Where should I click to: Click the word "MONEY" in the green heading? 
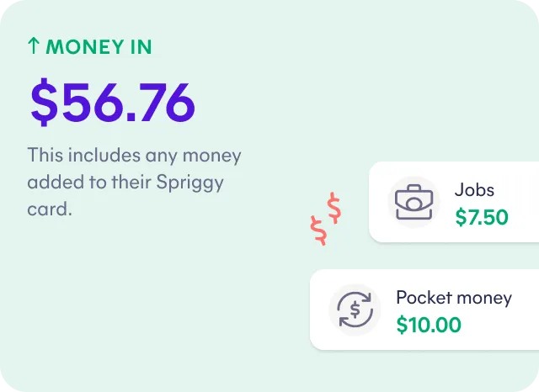pyautogui.click(x=83, y=47)
